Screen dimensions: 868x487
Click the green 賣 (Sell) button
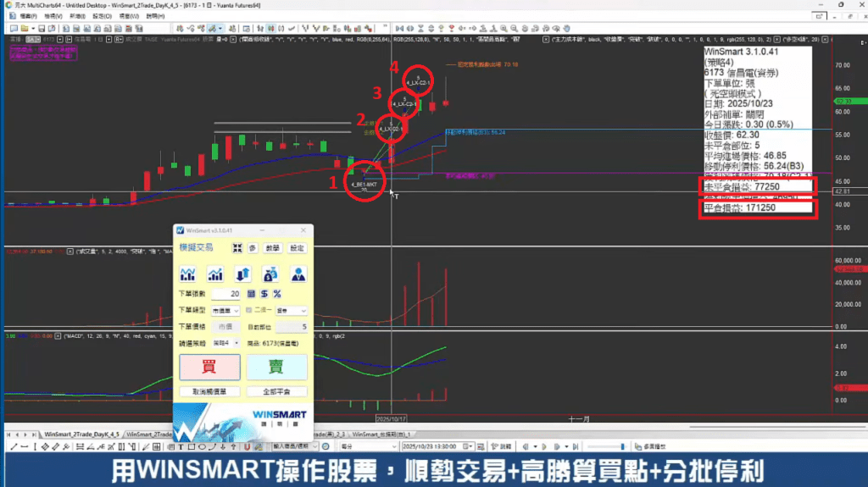276,367
